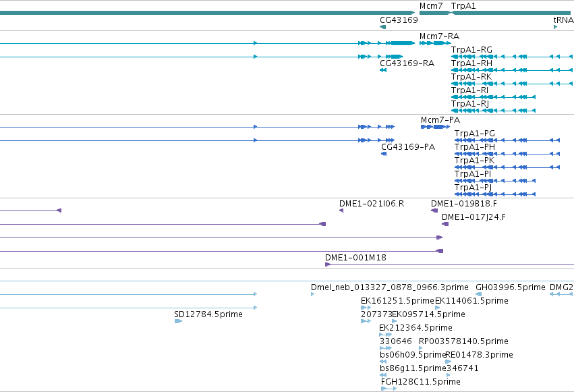The height and width of the screenshot is (392, 574).
Task: Select the Mcm7-PA protein feature
Action: (x=435, y=127)
